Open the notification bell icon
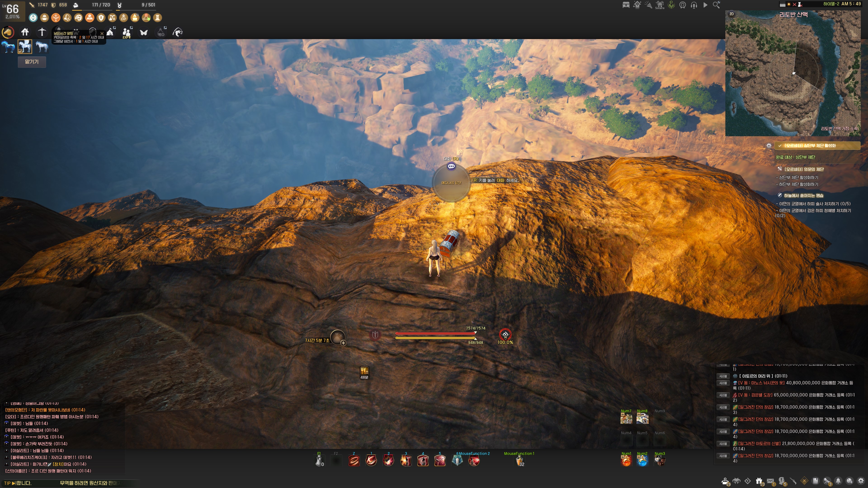The image size is (868, 488). (838, 481)
